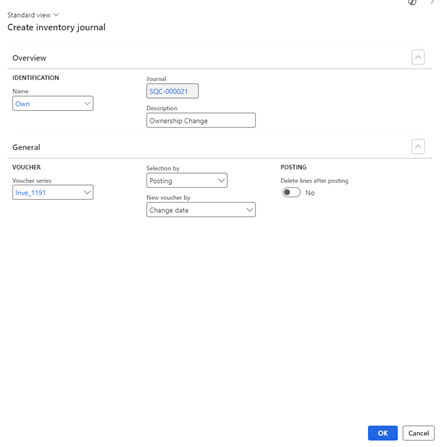
Task: Click the No label beside the posting toggle
Action: coord(310,193)
